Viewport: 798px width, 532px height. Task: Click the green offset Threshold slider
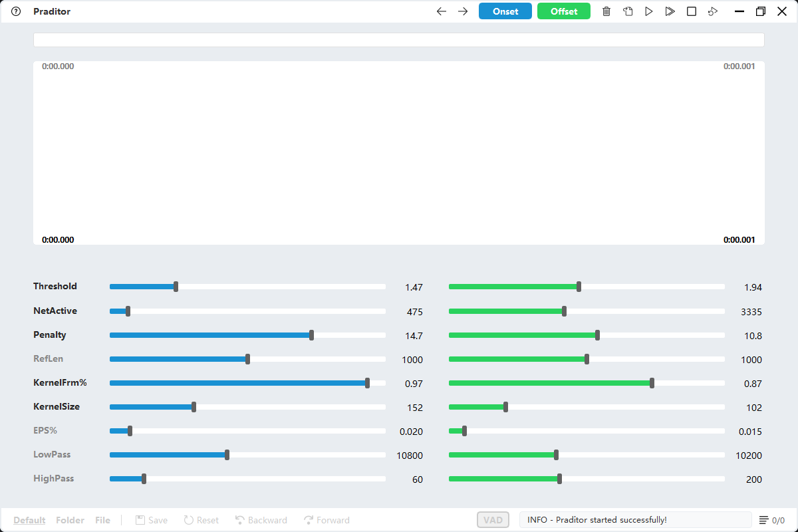point(587,287)
